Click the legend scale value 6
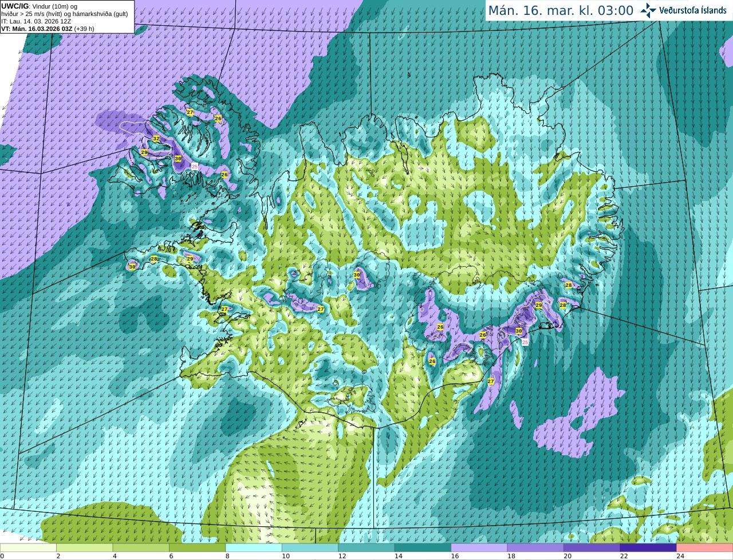 coord(171,556)
